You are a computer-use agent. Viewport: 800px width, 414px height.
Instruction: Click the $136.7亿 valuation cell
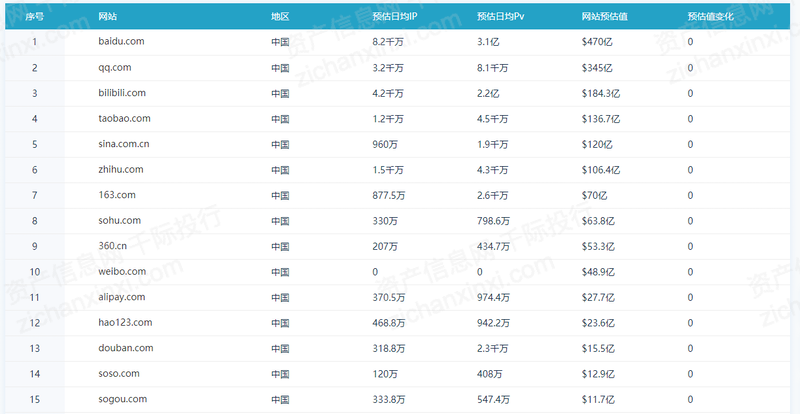tap(601, 119)
